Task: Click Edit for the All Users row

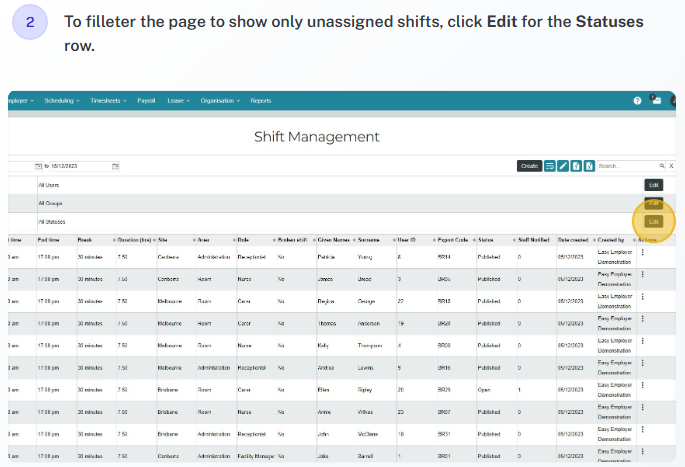Action: [654, 185]
